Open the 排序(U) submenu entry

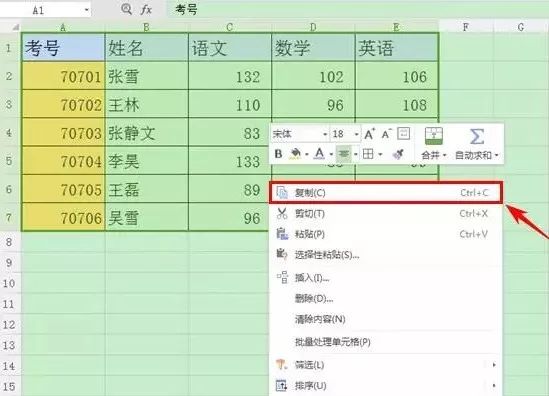tap(386, 386)
